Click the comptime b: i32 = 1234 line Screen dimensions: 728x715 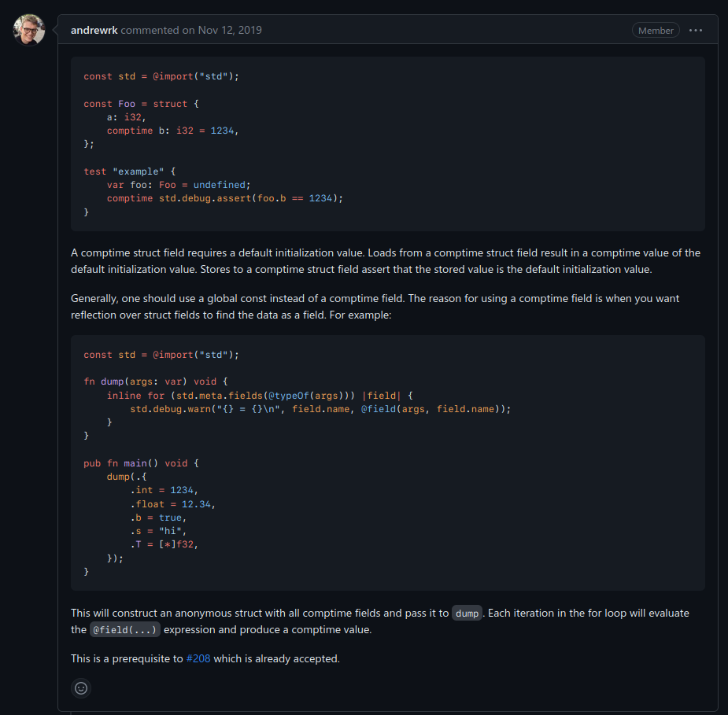(x=172, y=131)
